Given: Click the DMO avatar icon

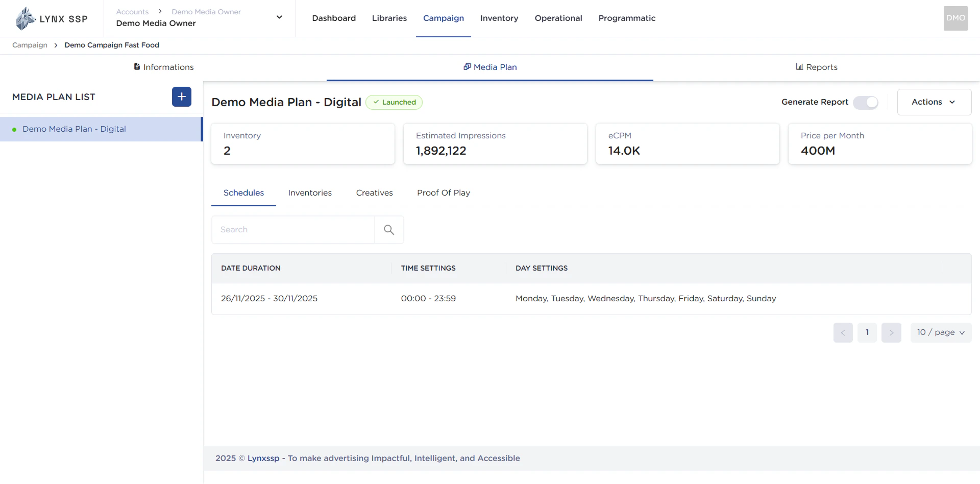Looking at the screenshot, I should [955, 18].
